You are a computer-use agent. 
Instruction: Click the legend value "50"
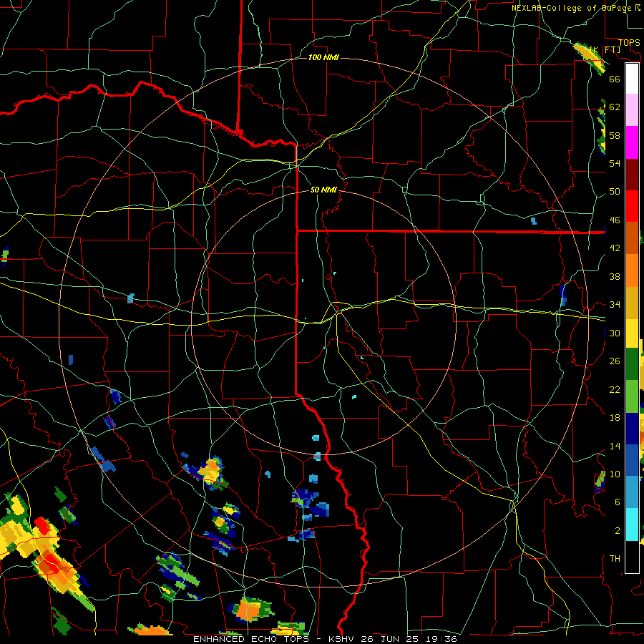pyautogui.click(x=615, y=191)
